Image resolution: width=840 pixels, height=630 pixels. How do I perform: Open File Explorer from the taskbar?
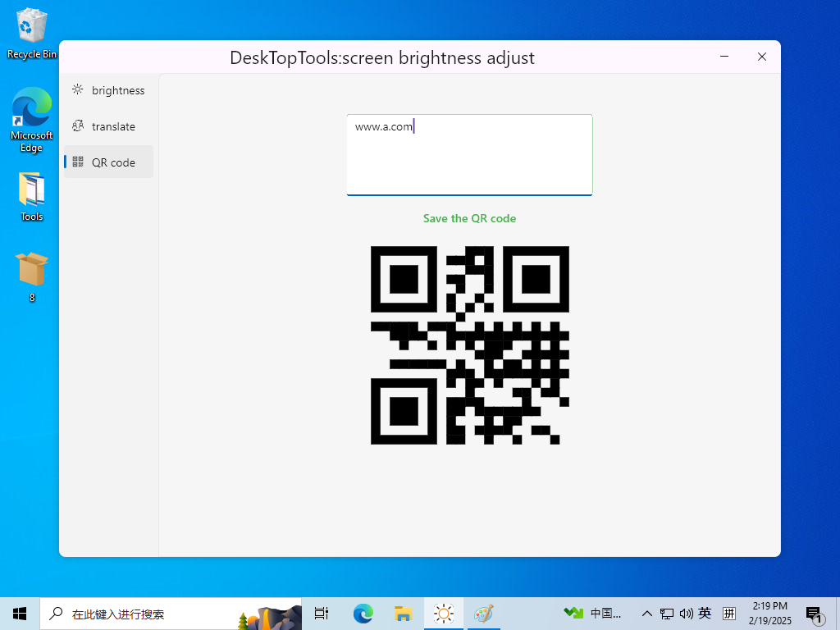403,613
